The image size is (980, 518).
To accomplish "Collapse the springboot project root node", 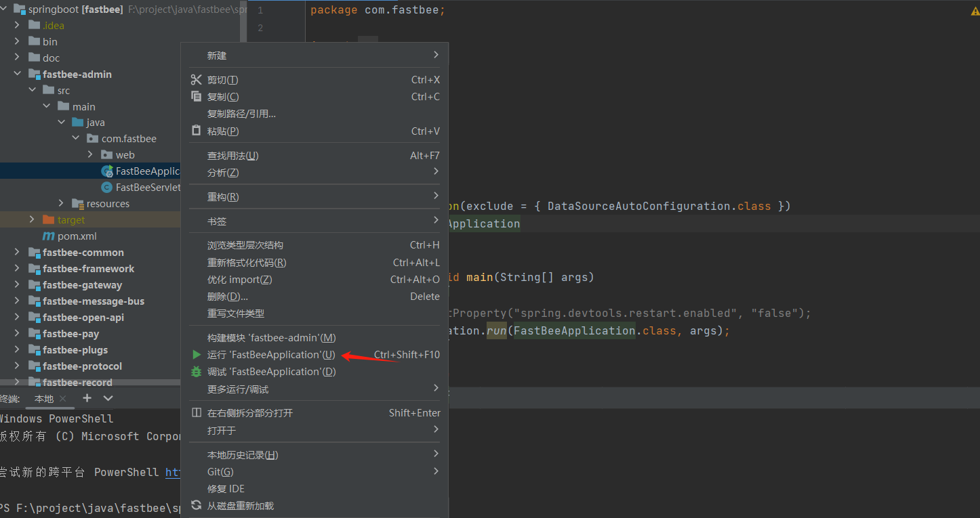I will coord(3,9).
